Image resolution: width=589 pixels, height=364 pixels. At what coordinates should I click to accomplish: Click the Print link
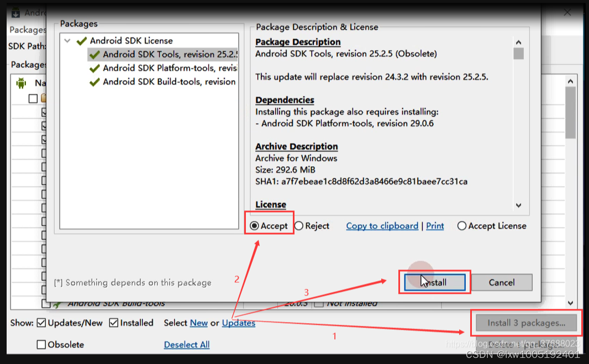[x=435, y=226]
